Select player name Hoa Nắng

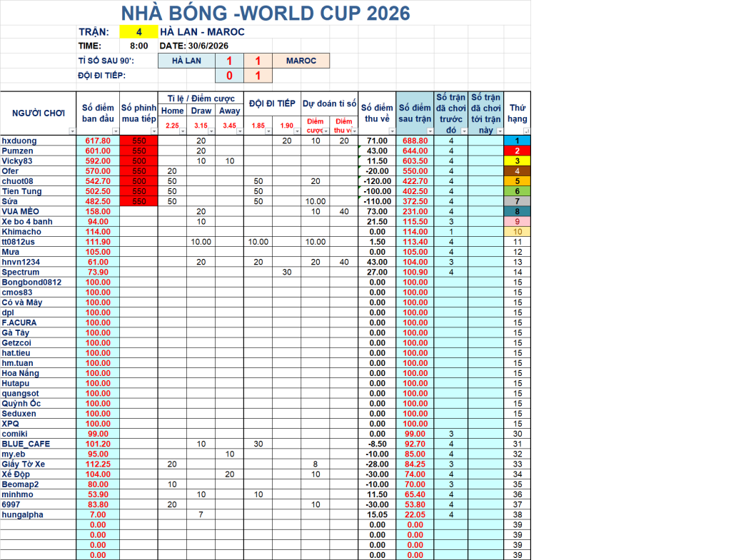(21, 374)
